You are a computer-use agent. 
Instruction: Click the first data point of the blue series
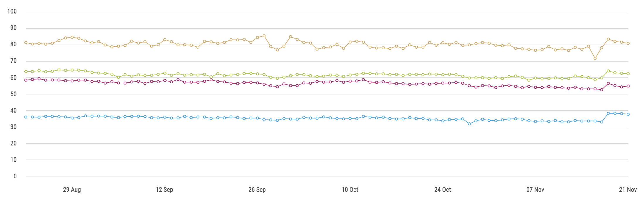[26, 117]
